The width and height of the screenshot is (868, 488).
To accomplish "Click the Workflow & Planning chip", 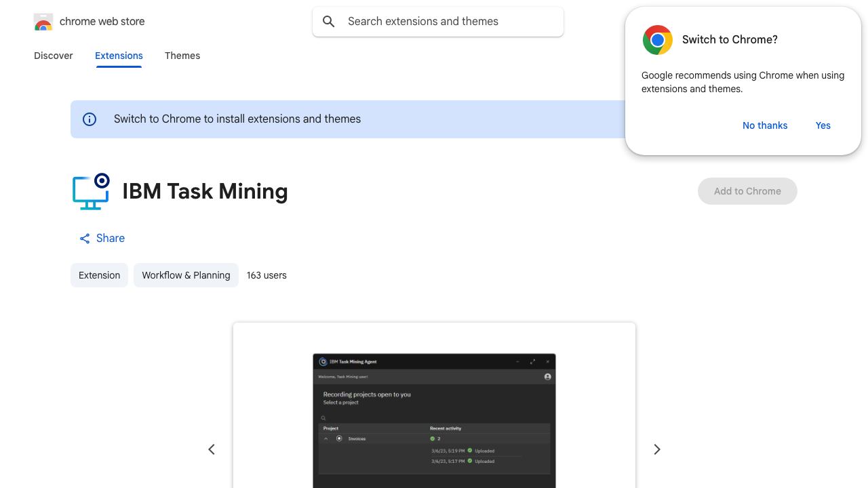I will pos(186,275).
